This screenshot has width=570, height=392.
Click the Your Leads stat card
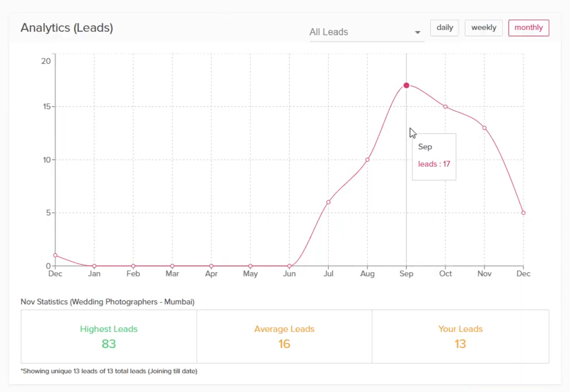point(460,336)
